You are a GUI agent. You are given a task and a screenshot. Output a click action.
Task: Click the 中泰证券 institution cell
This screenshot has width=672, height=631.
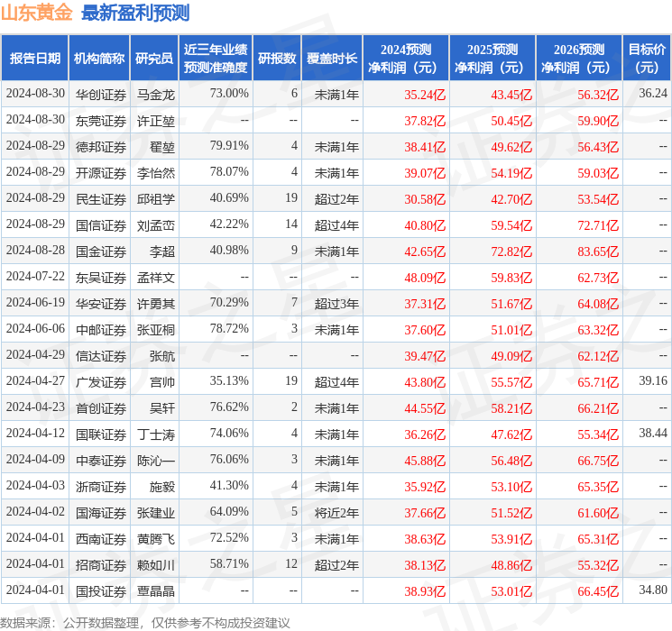(x=101, y=461)
